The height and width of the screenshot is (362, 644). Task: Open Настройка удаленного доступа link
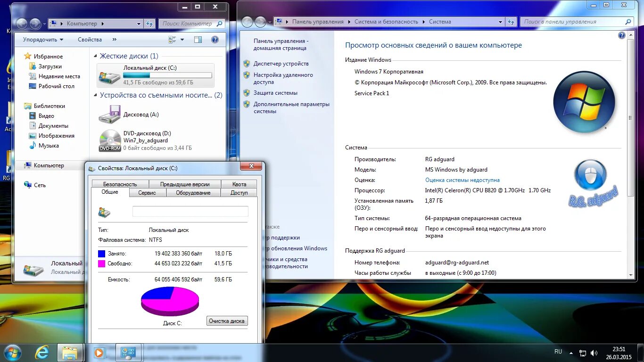click(x=283, y=78)
